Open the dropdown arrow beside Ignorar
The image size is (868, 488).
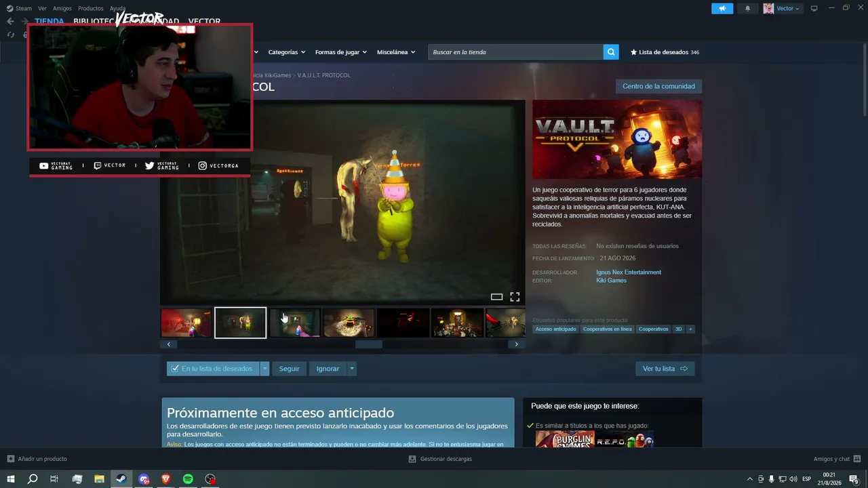coord(352,369)
